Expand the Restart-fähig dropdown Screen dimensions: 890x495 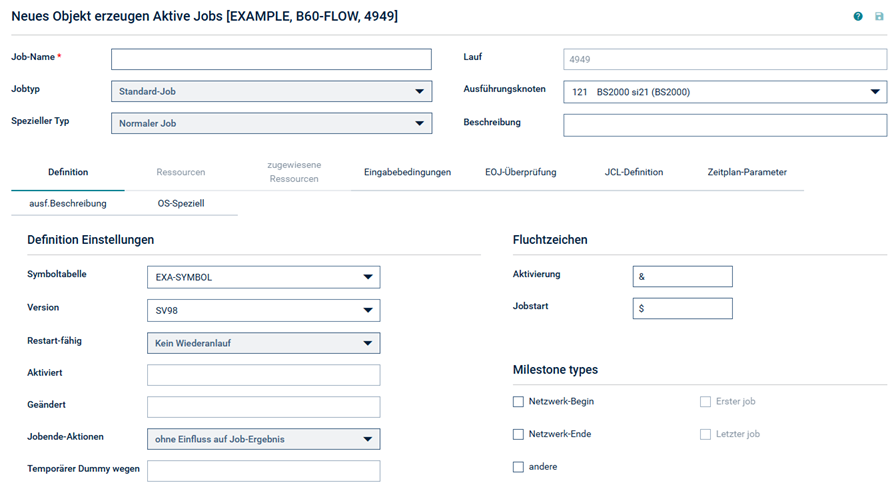263,343
